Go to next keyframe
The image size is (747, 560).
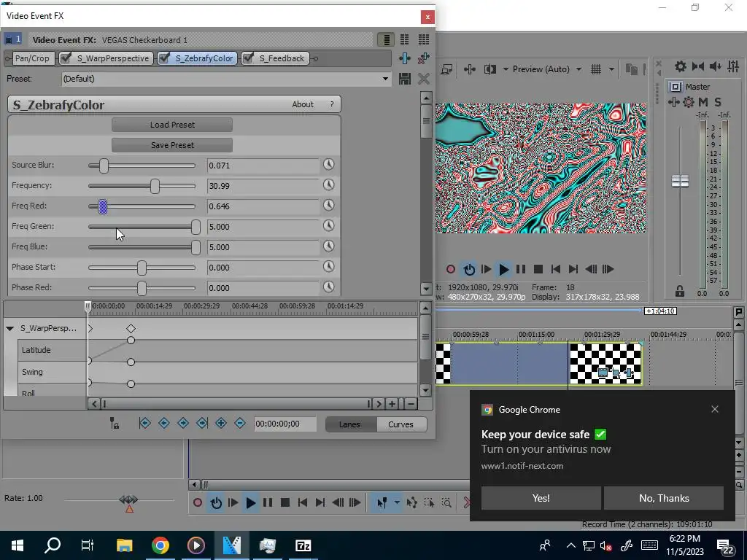pyautogui.click(x=183, y=424)
